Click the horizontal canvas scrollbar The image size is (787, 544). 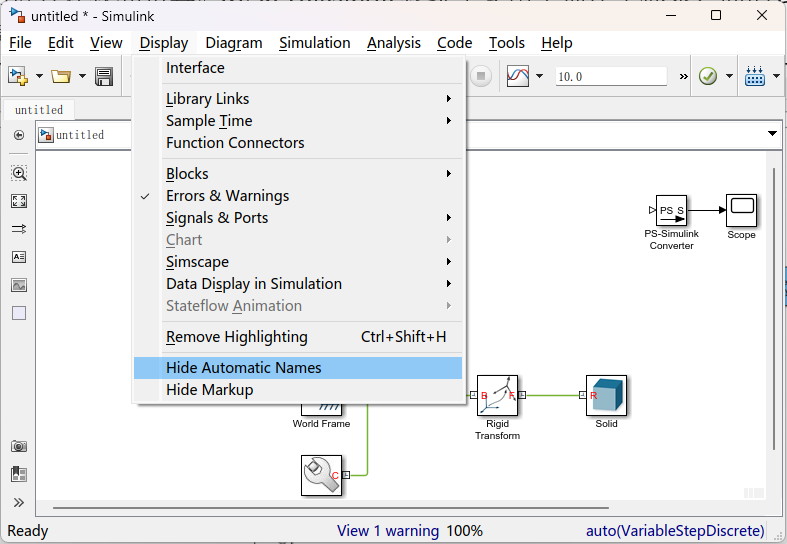331,508
